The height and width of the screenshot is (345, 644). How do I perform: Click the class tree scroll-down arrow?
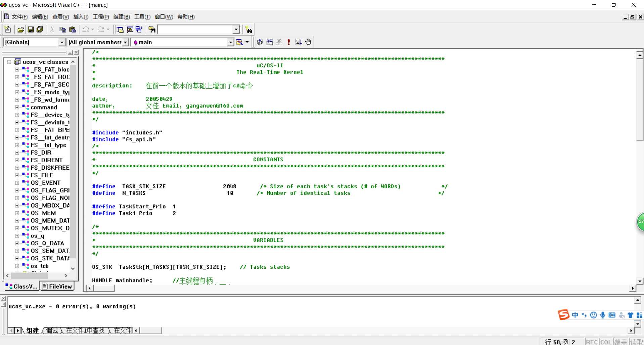point(73,268)
